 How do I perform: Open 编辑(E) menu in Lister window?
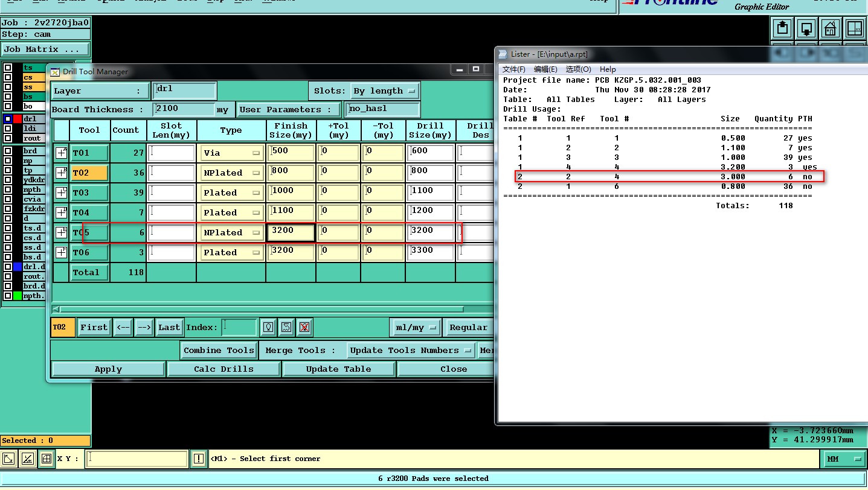[x=545, y=69]
